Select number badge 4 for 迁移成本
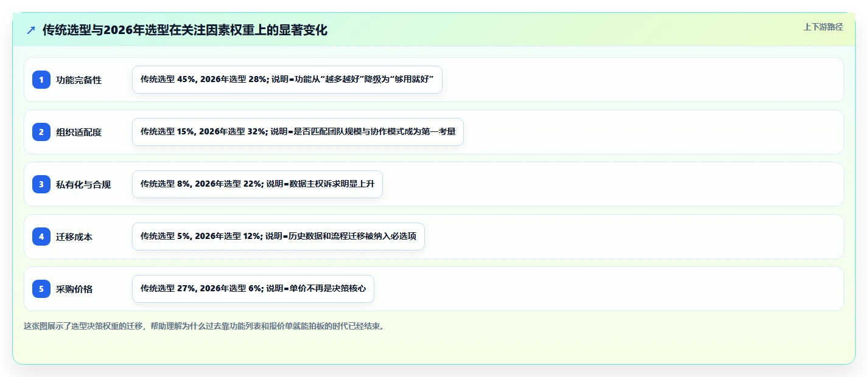This screenshot has height=377, width=868. coord(41,237)
